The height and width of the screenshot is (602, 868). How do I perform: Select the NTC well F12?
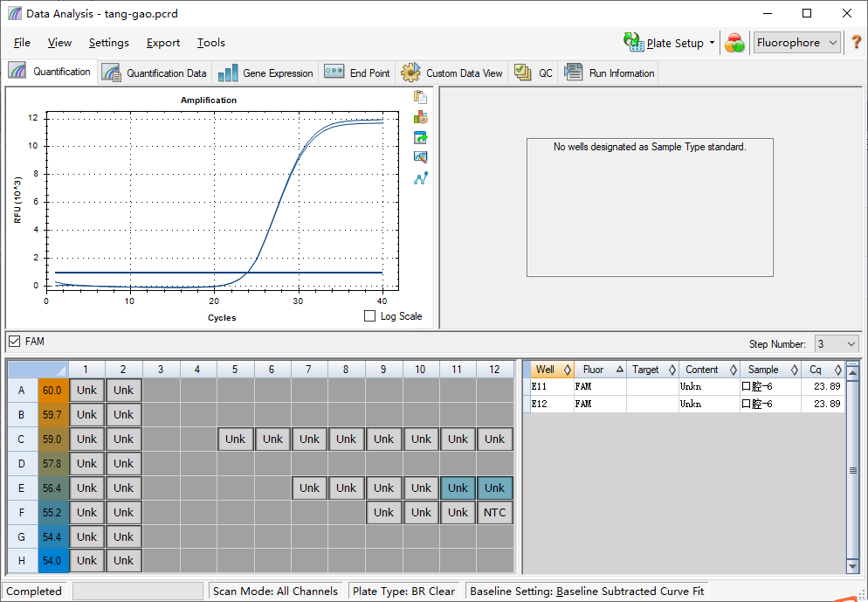[495, 512]
